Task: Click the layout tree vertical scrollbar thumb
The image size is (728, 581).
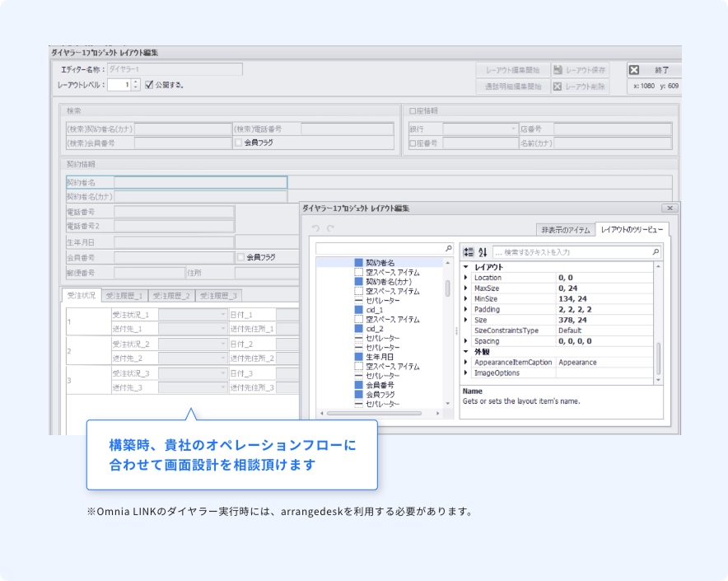Action: tap(448, 288)
